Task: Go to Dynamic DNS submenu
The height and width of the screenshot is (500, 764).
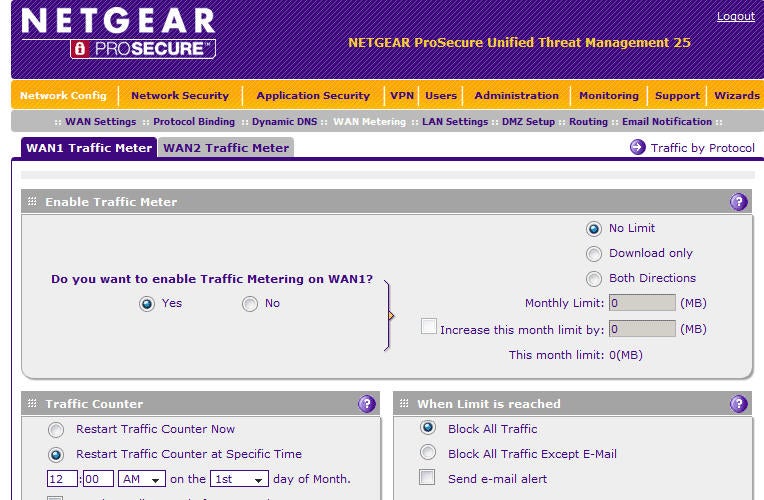Action: click(285, 122)
